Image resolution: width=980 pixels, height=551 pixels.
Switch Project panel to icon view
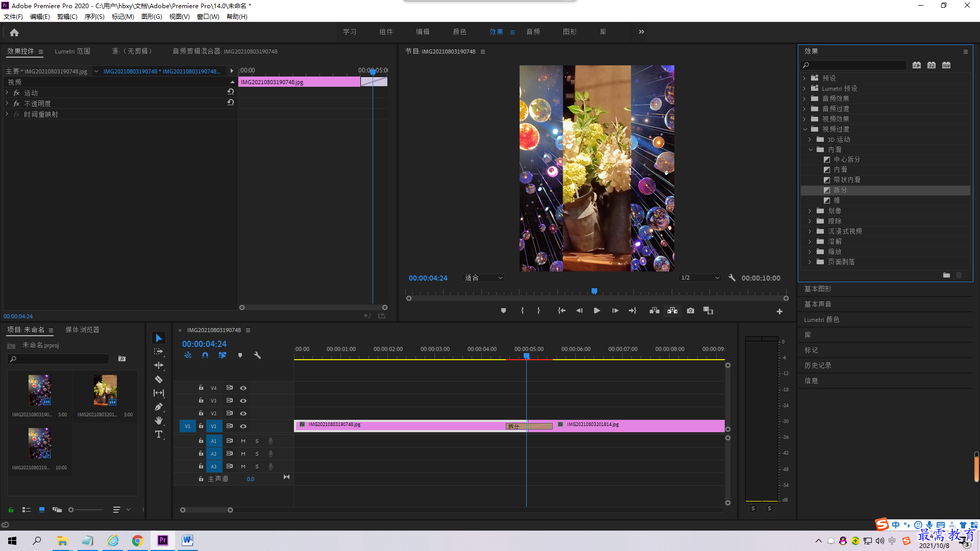click(42, 510)
